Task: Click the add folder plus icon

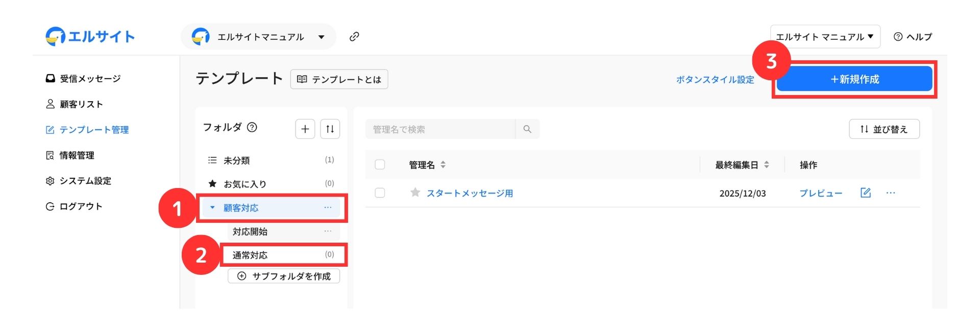Action: [305, 129]
